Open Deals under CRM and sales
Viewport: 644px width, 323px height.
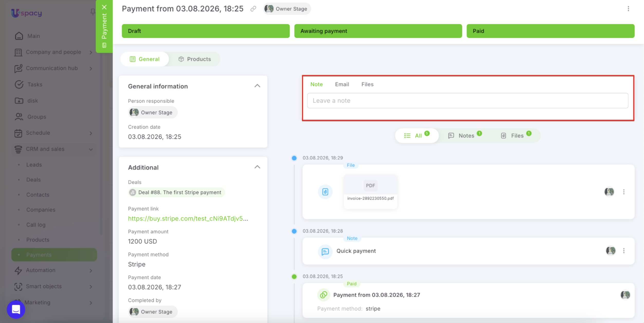tap(33, 180)
